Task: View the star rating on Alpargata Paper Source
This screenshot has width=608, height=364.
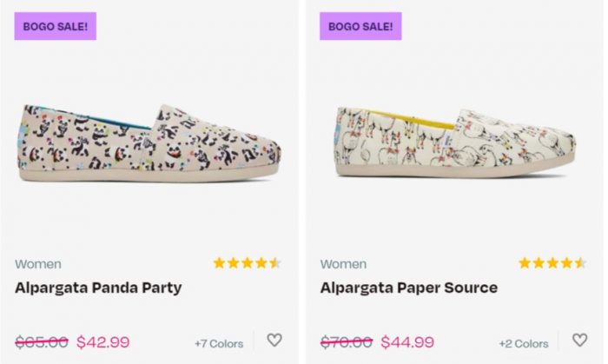Action: pos(552,262)
